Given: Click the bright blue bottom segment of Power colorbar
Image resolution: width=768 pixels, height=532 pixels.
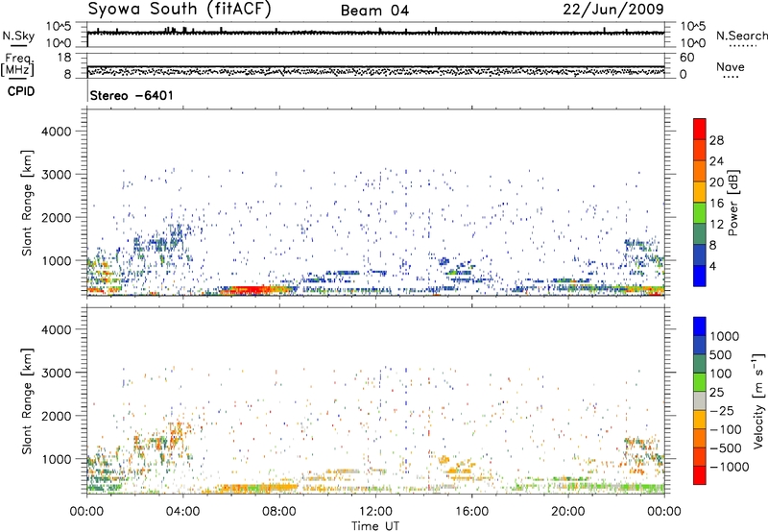Looking at the screenshot, I should click(700, 276).
